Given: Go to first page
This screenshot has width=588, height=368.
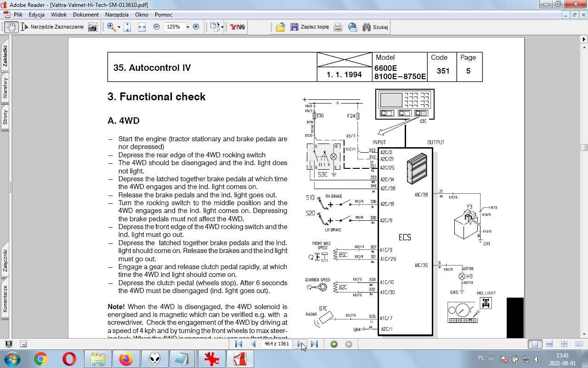Looking at the screenshot, I should [239, 344].
